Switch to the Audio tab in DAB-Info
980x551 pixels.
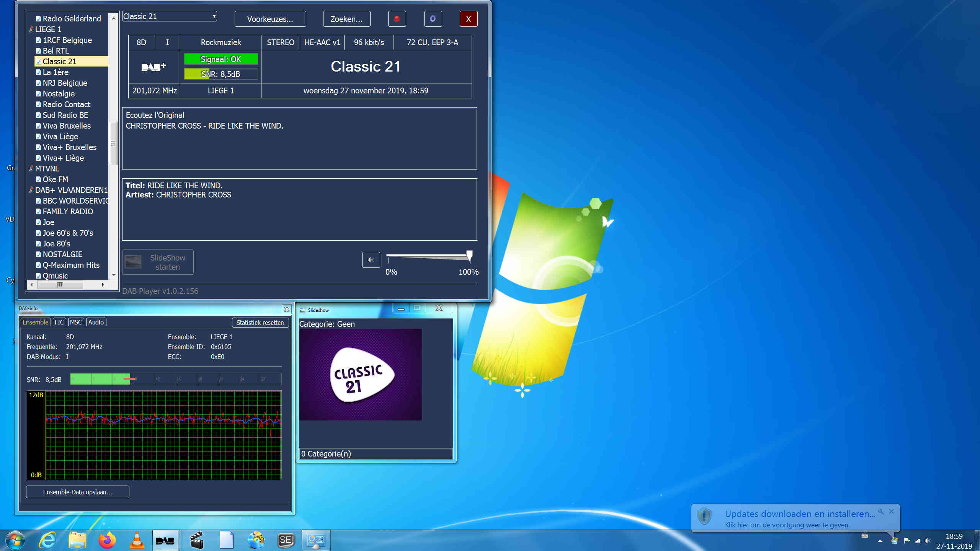[96, 322]
